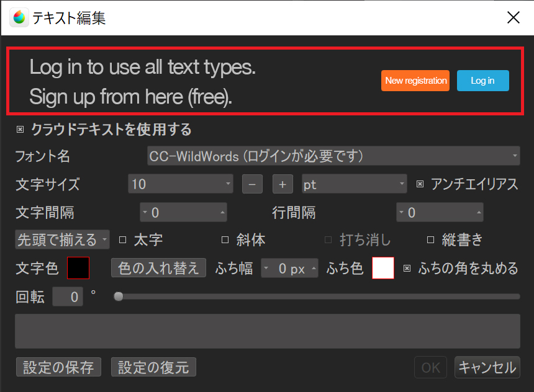Enable the 縦書き vertical text checkbox

click(430, 239)
